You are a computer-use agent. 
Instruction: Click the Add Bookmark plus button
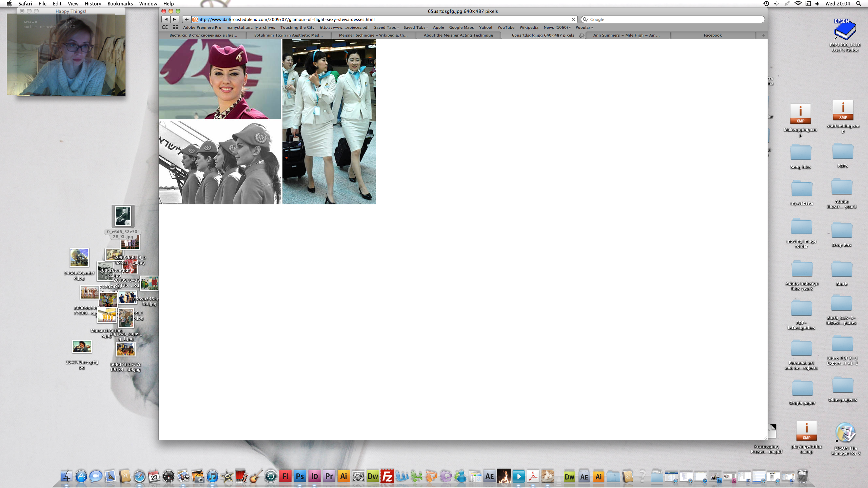pyautogui.click(x=186, y=19)
